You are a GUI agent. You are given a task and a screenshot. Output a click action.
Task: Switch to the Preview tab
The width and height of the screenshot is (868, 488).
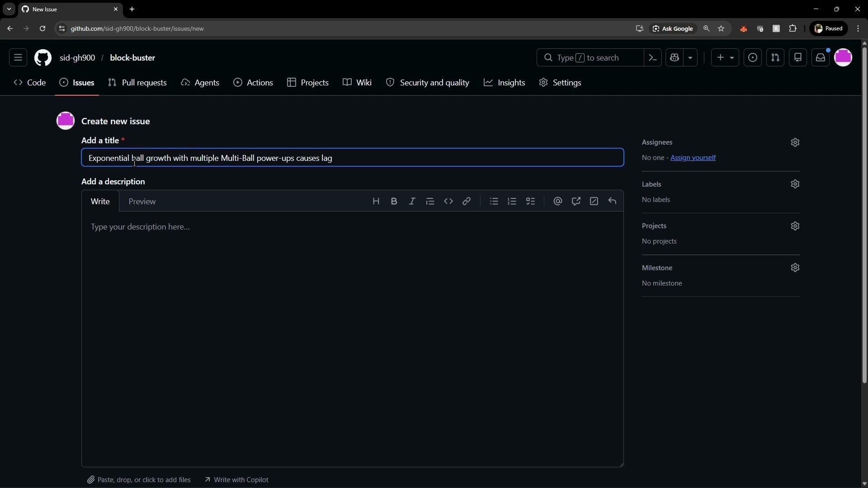(x=142, y=202)
